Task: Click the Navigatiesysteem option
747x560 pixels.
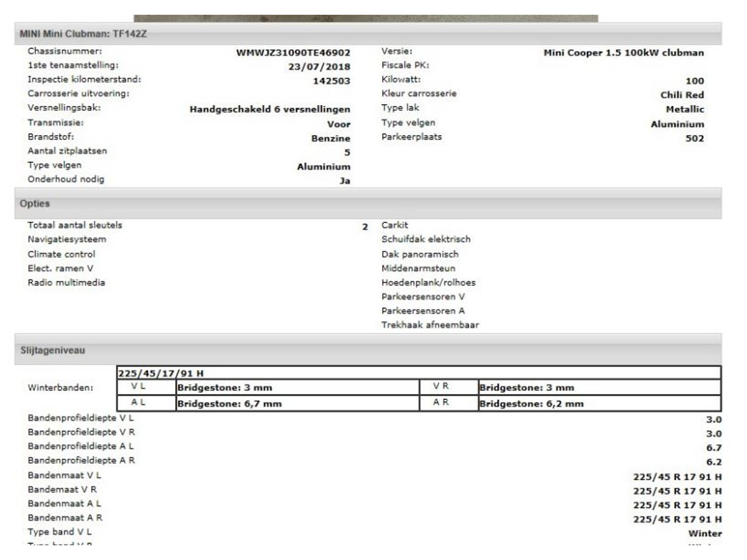Action: pos(67,239)
